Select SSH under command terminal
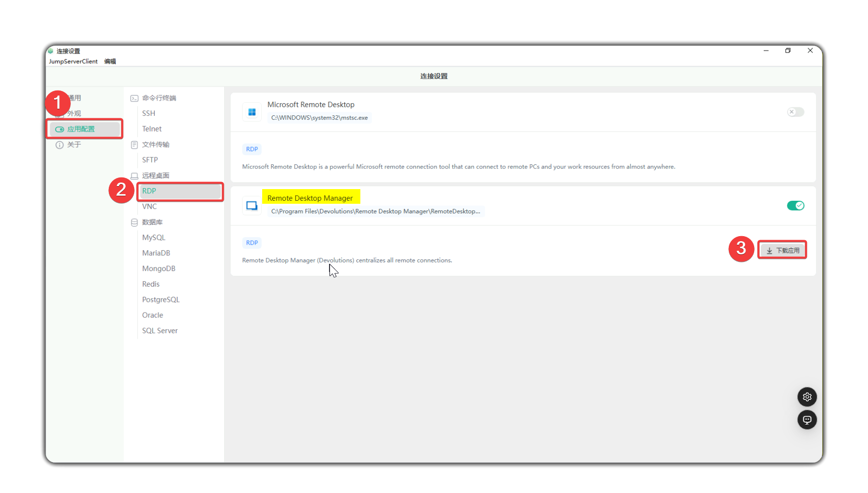This screenshot has width=868, height=493. [x=149, y=113]
